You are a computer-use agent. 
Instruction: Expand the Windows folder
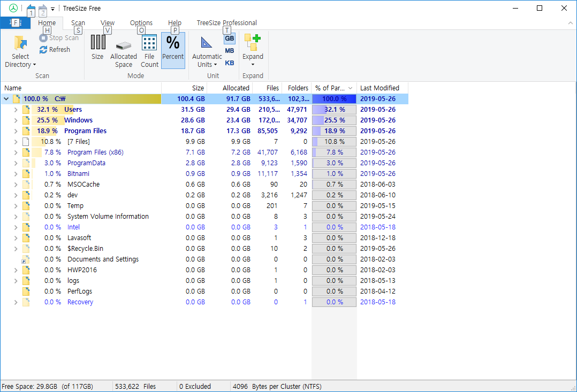(x=16, y=120)
